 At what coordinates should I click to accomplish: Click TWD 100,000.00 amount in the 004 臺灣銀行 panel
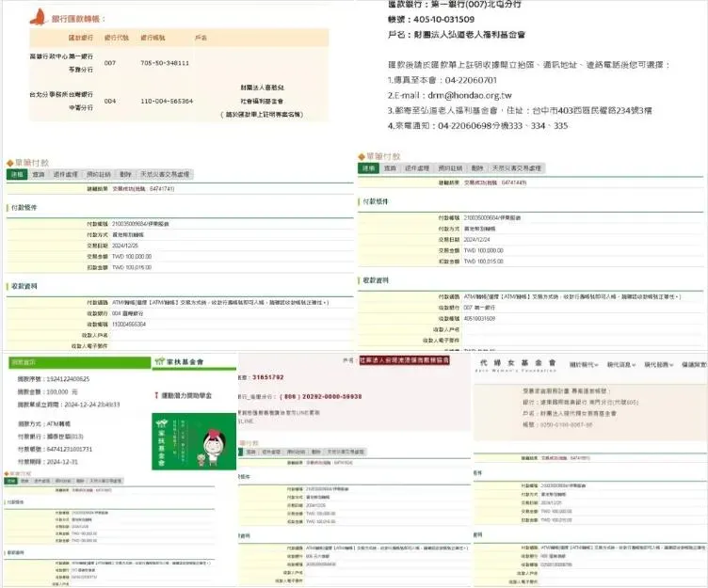point(132,257)
